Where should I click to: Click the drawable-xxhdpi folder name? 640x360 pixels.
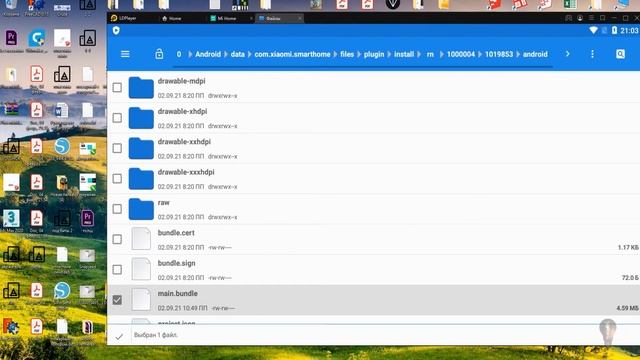[x=184, y=142]
